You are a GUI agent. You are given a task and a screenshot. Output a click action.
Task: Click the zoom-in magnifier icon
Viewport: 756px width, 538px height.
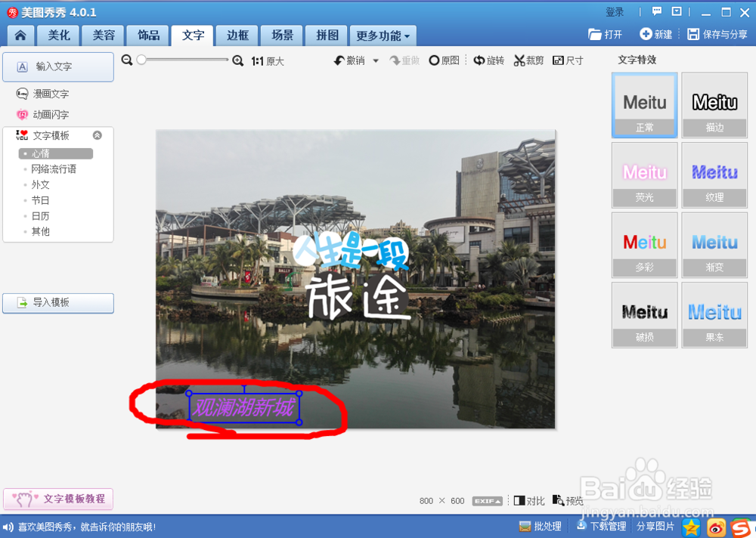tap(238, 60)
